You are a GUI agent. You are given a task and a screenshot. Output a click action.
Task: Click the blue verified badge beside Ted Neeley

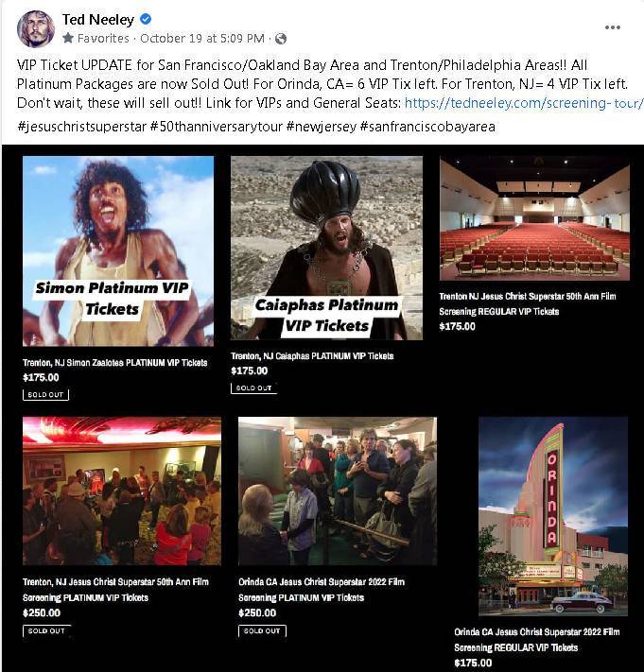coord(146,19)
